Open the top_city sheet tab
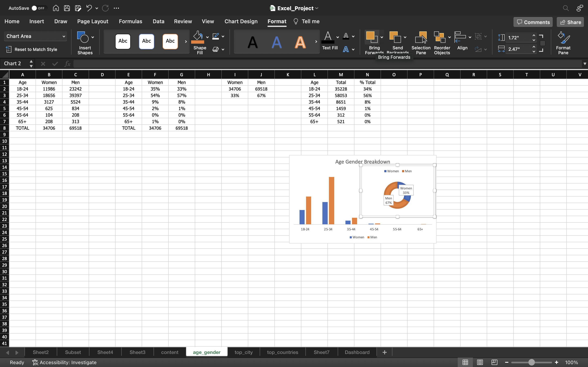The height and width of the screenshot is (367, 588). pos(243,352)
